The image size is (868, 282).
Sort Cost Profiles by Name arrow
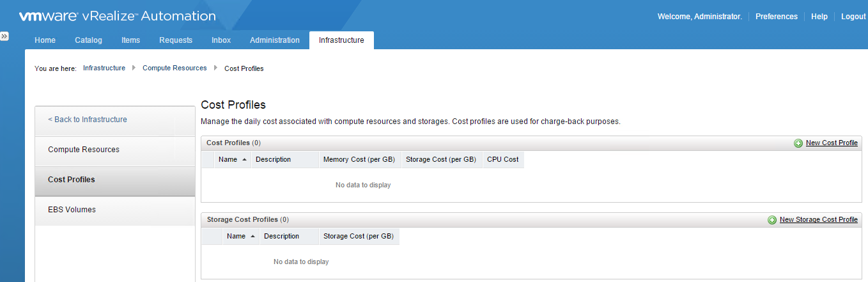pos(245,160)
